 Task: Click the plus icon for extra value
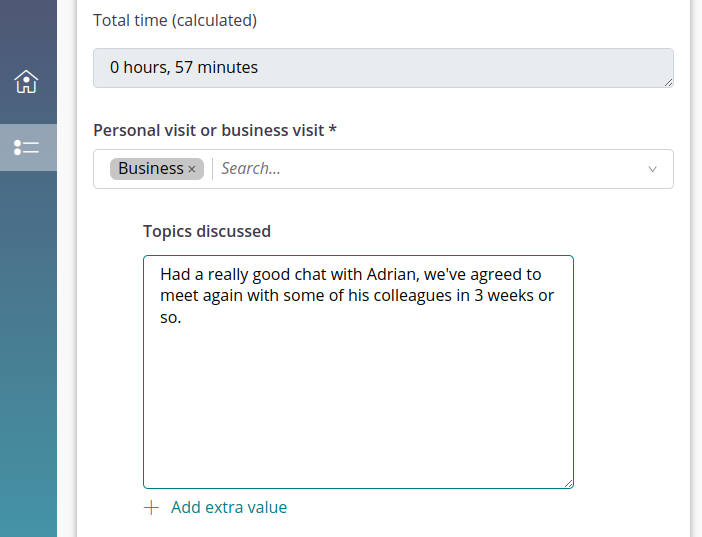(x=151, y=508)
